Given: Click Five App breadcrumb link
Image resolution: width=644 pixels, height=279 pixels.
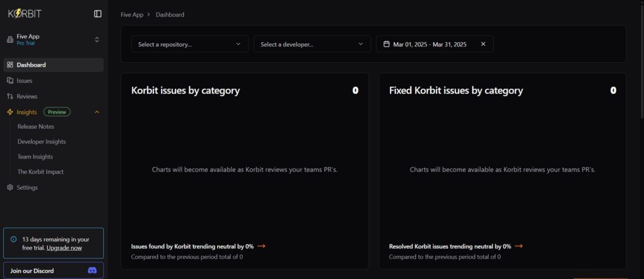Looking at the screenshot, I should pos(132,14).
